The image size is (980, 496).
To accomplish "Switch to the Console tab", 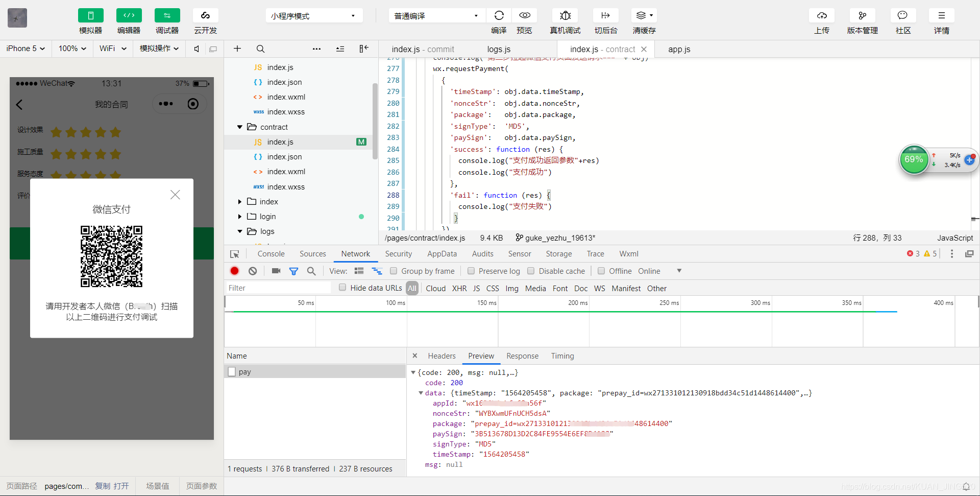I will pyautogui.click(x=271, y=254).
